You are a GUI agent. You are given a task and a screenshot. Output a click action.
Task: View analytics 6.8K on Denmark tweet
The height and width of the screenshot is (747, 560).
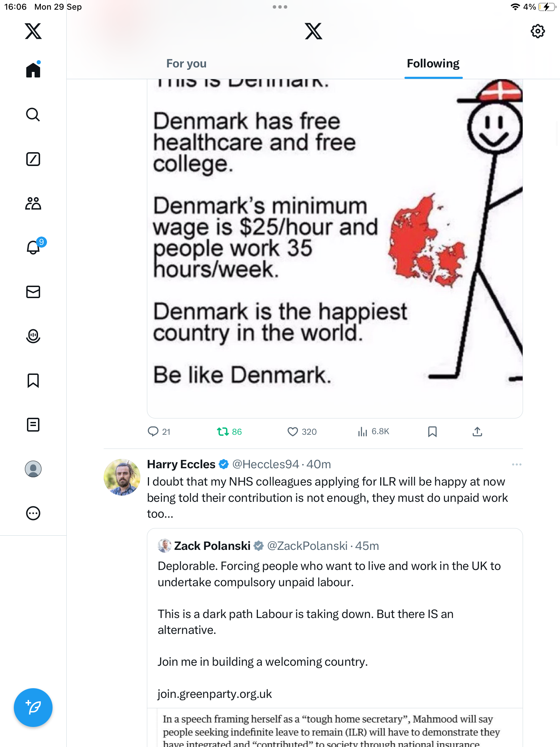point(374,432)
